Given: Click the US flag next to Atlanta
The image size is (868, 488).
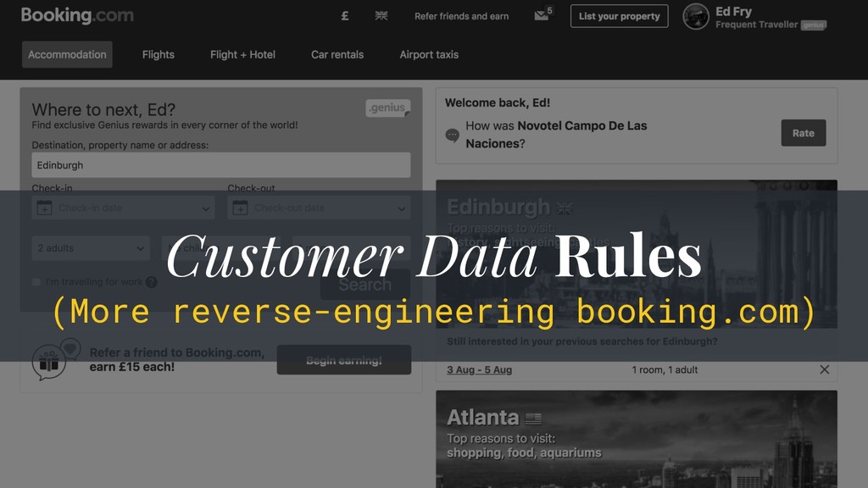Looking at the screenshot, I should (x=533, y=419).
